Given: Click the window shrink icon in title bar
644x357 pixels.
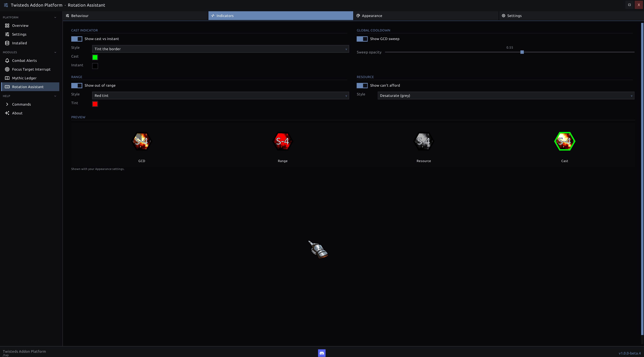Looking at the screenshot, I should 630,5.
